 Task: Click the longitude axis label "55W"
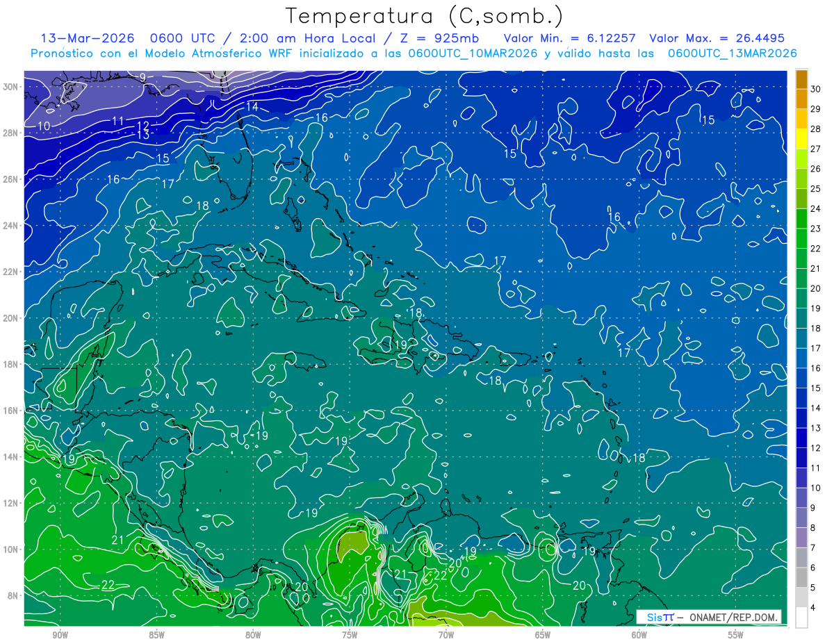[736, 635]
